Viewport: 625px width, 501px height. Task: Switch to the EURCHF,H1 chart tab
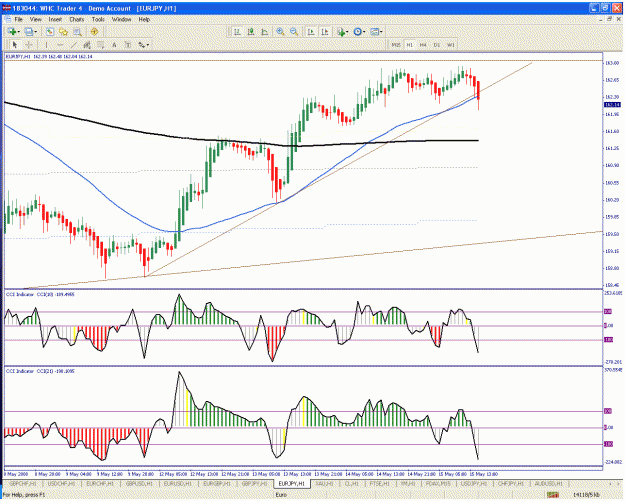point(100,483)
